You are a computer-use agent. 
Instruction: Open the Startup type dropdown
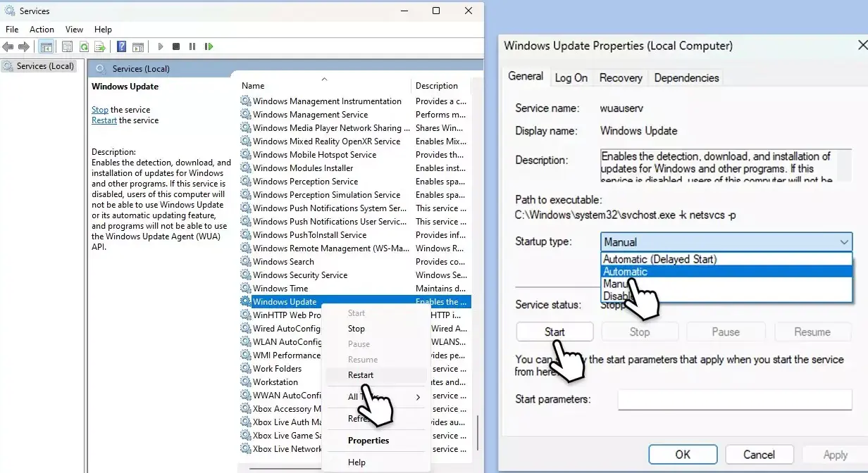point(843,241)
